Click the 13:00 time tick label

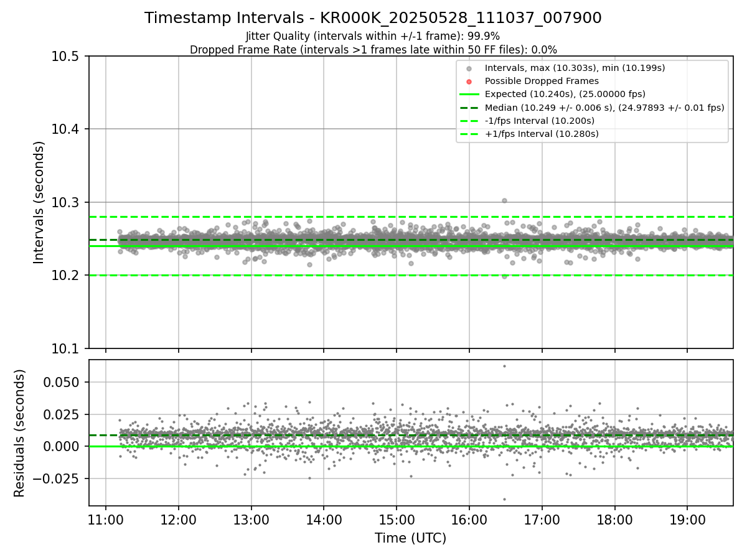coord(251,518)
